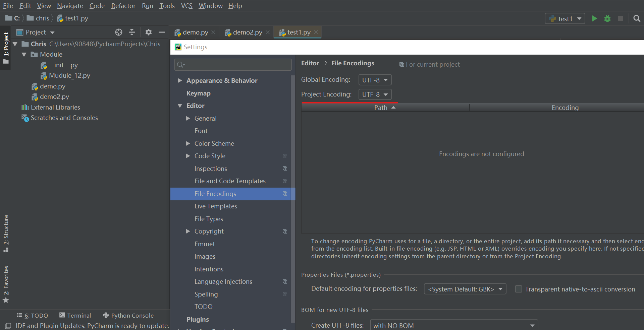Screen dimensions: 644x330
Task: Close the test1.py editor tab
Action: [x=316, y=32]
